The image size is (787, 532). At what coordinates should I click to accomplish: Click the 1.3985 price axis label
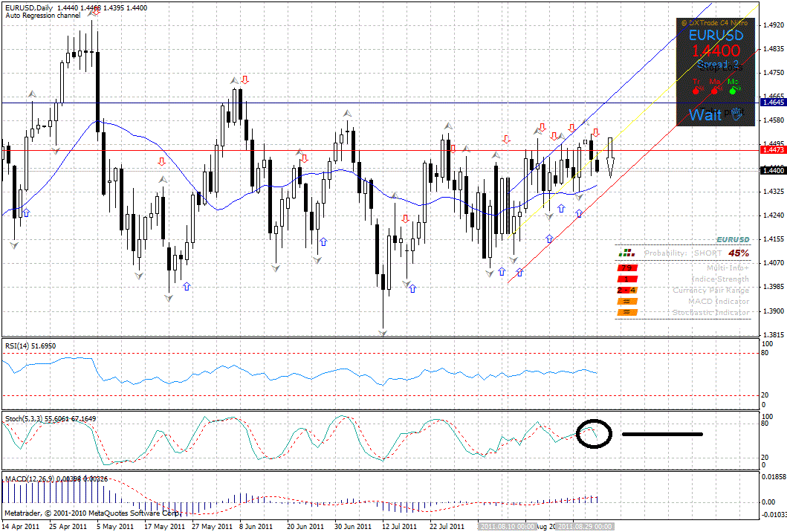click(773, 287)
